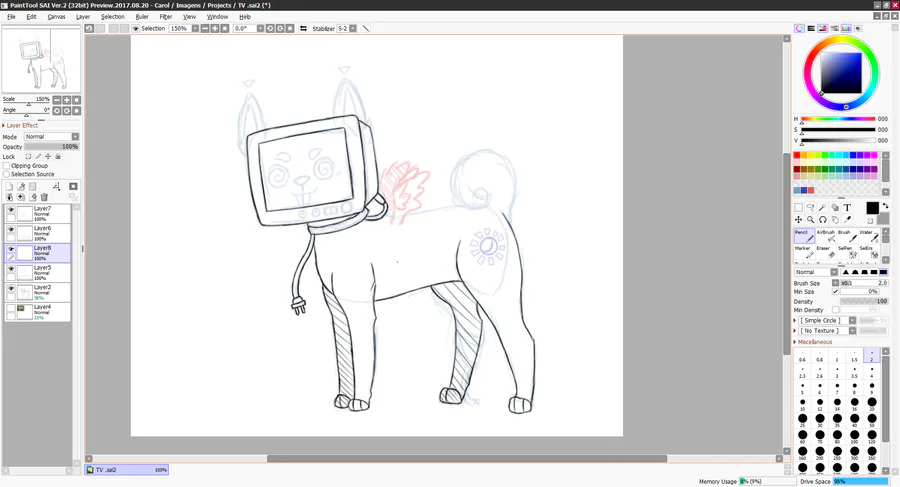Select the Zoom magnifier tool
This screenshot has height=487, width=900.
810,219
